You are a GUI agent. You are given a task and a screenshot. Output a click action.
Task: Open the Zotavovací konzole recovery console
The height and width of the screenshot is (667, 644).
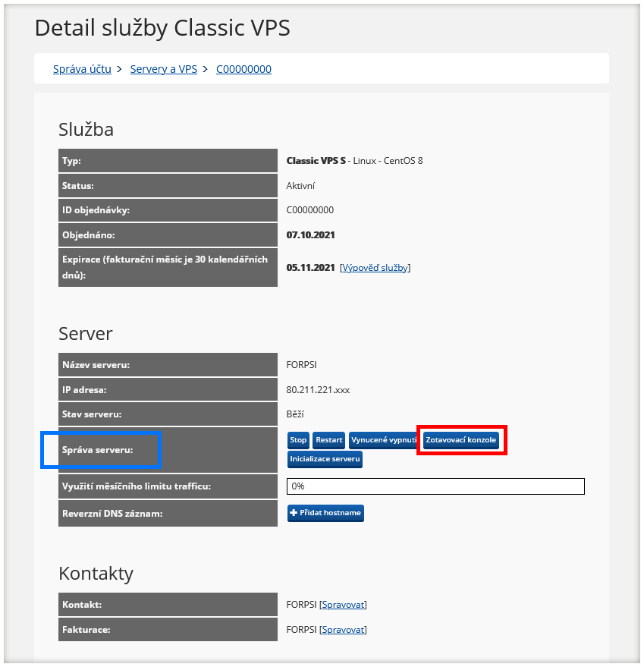[461, 440]
